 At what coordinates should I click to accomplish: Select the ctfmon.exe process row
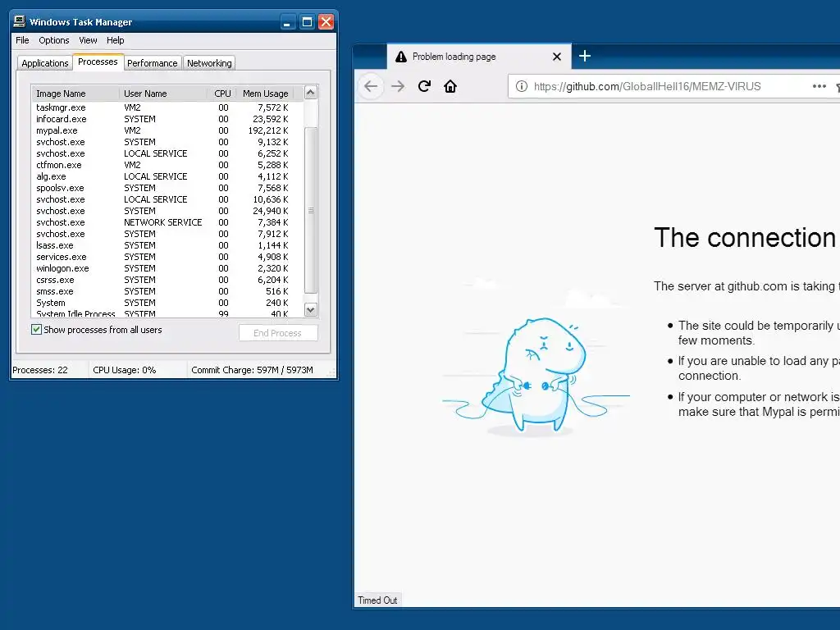pyautogui.click(x=167, y=165)
